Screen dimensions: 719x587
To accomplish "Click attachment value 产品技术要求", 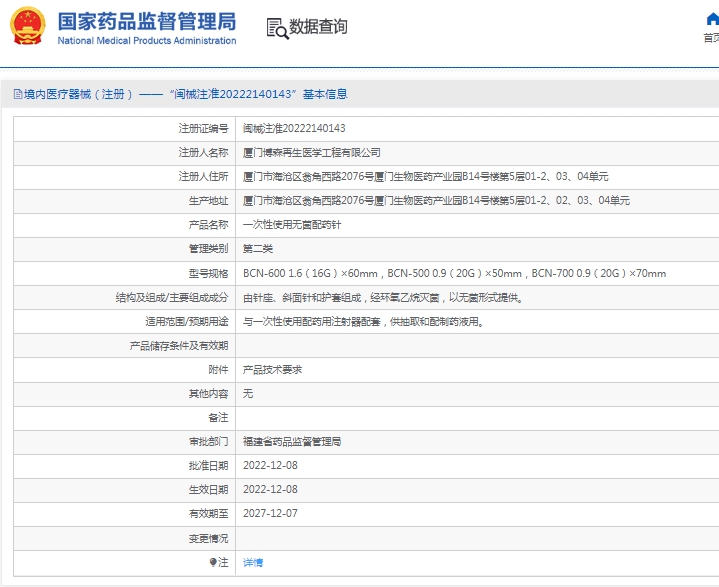I will pos(272,370).
